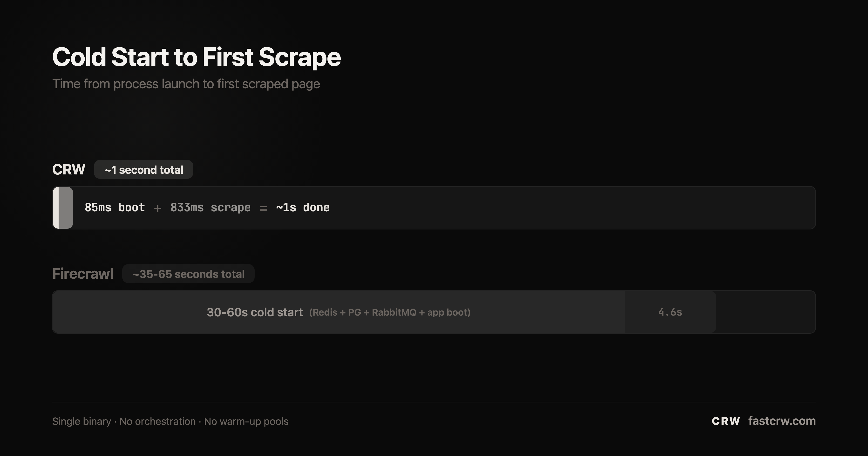The width and height of the screenshot is (868, 456).
Task: Click the "~1s done" result text
Action: click(303, 207)
